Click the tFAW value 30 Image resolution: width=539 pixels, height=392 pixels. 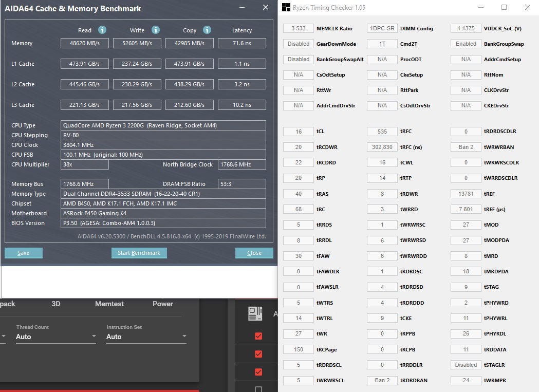(x=299, y=256)
